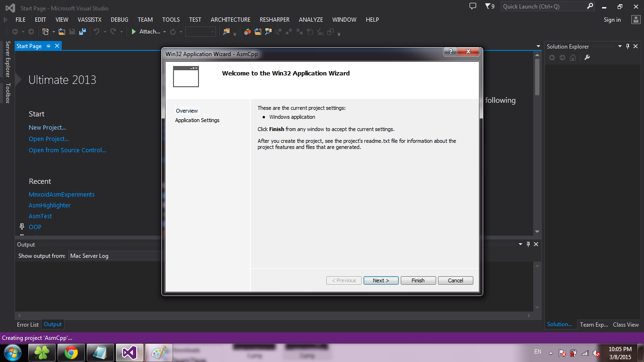Image resolution: width=644 pixels, height=362 pixels.
Task: Open the Solution Explorer window options dropdown
Action: pyautogui.click(x=620, y=46)
